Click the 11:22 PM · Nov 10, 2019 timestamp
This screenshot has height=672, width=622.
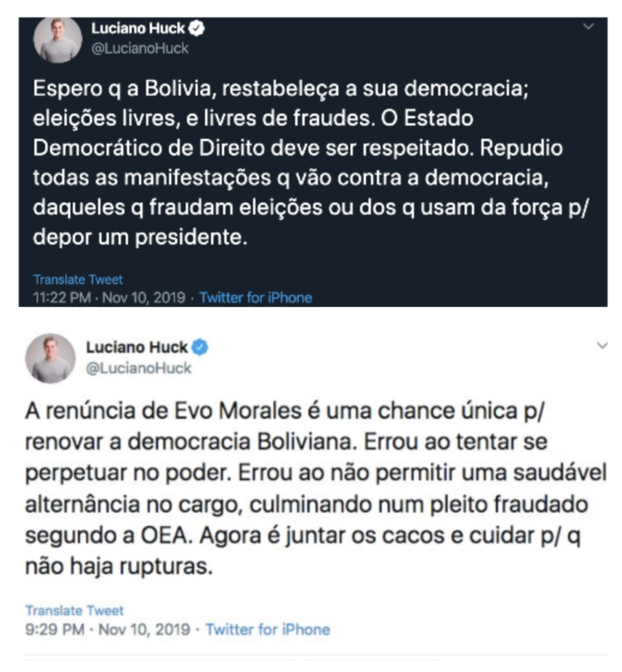coord(109,298)
